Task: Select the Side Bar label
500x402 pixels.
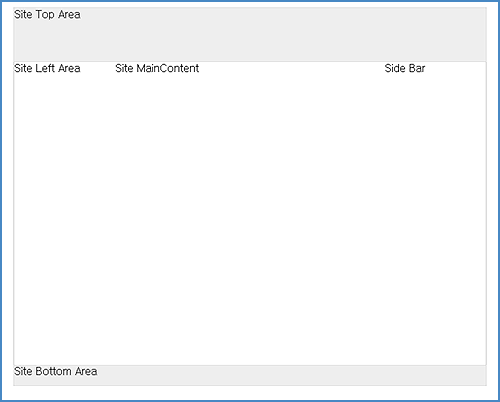Action: pyautogui.click(x=405, y=68)
